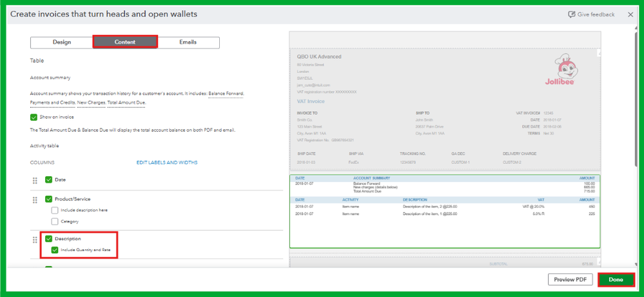
Task: Uncheck the Date column checkbox
Action: coord(48,179)
